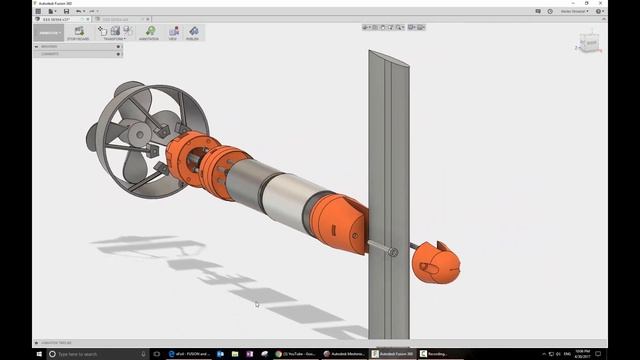Collapse the Browser panel arrow
The height and width of the screenshot is (360, 640).
(x=36, y=47)
